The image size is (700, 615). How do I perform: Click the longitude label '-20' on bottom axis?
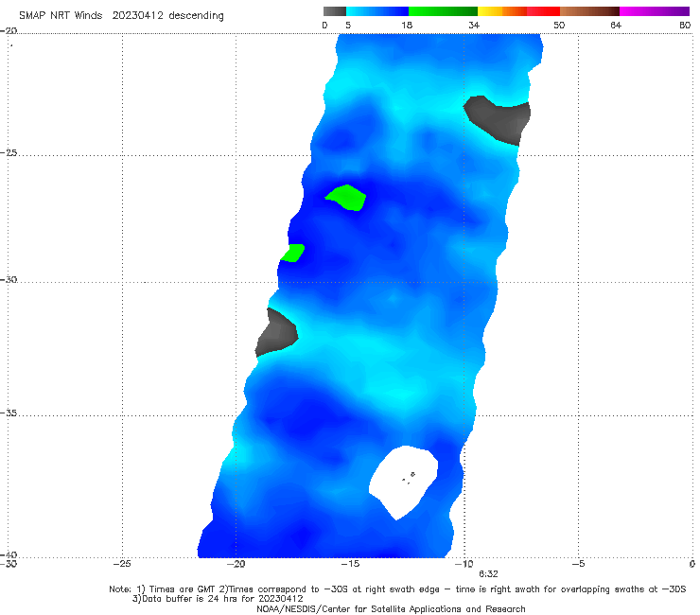236,564
